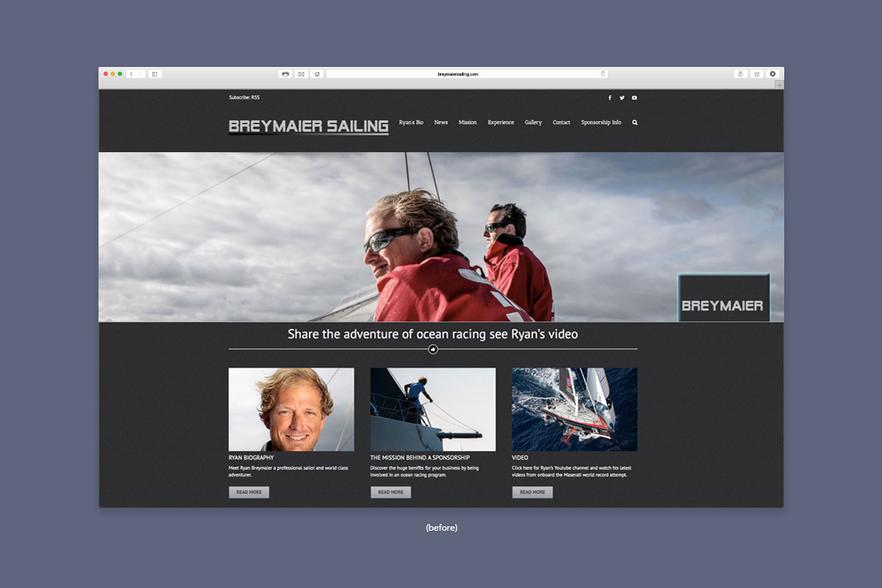Click the Safari print button
The image size is (882, 588).
click(285, 74)
